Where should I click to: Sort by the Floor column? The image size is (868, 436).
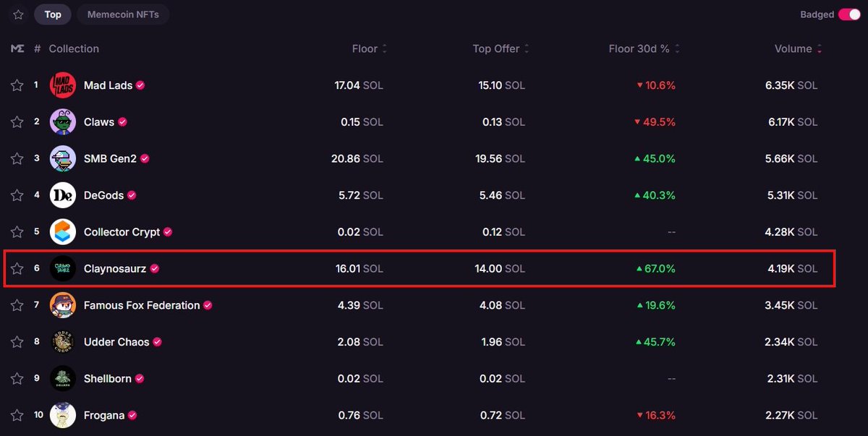[369, 48]
